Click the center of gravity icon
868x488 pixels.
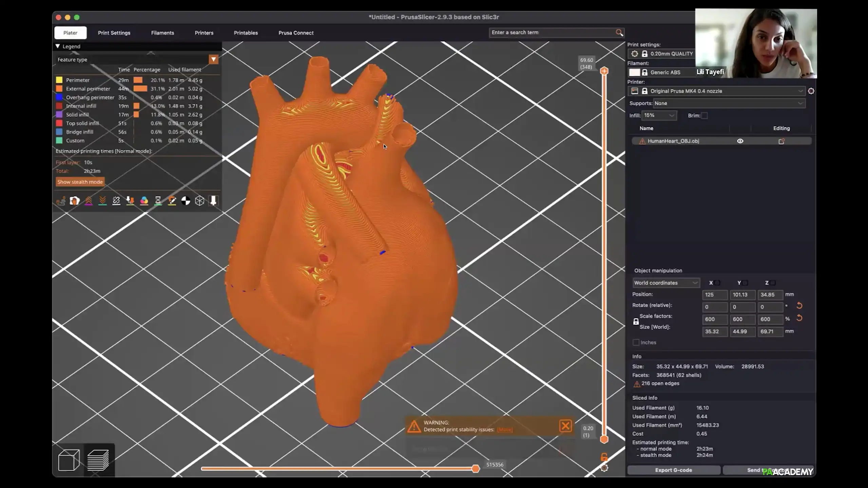(186, 201)
